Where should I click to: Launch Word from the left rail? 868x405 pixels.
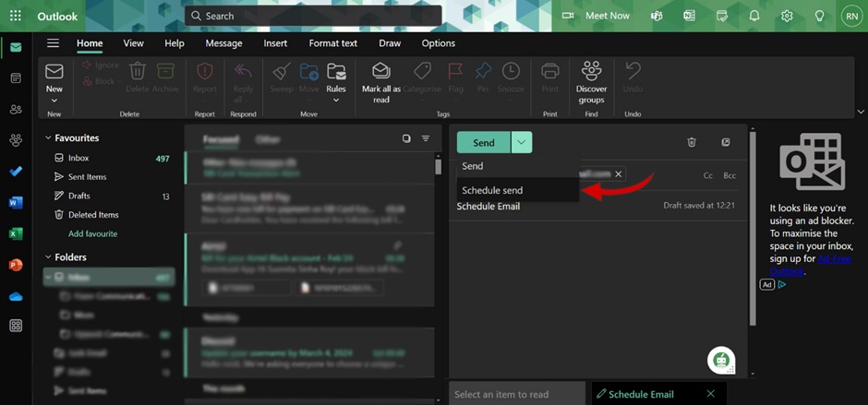pyautogui.click(x=16, y=203)
